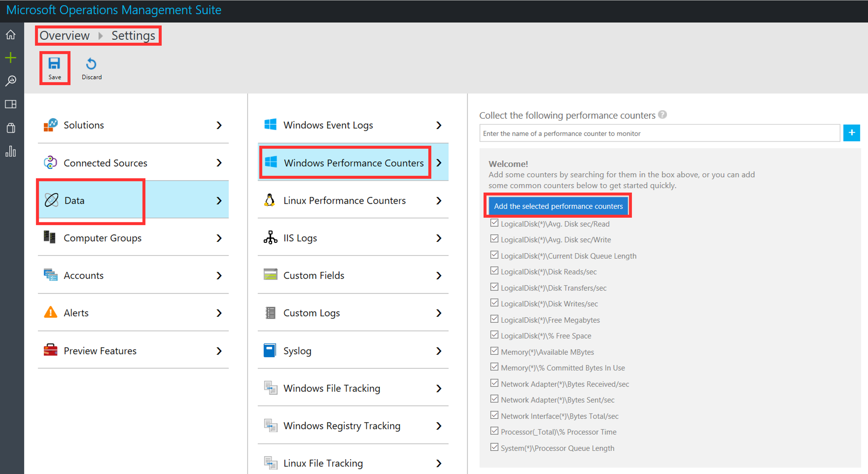This screenshot has width=868, height=474.
Task: Uncheck LogicalDisk Avg. Disk sec/Write
Action: (494, 239)
